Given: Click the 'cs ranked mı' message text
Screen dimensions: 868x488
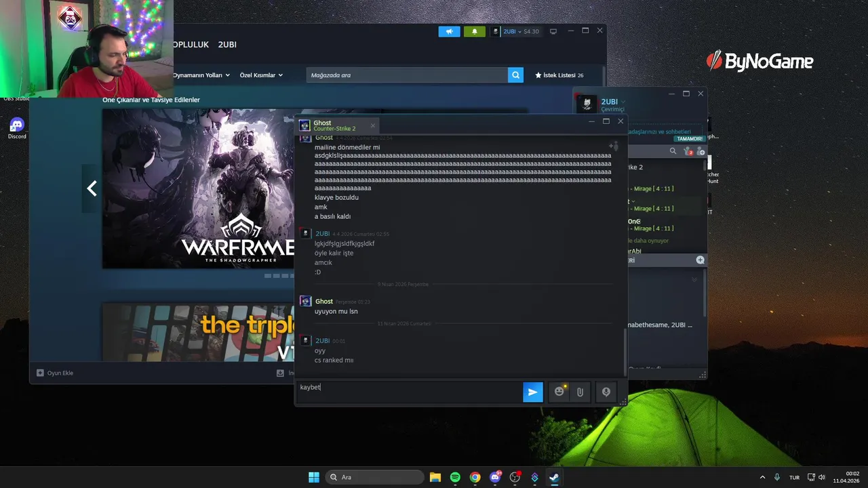Looking at the screenshot, I should [x=334, y=360].
